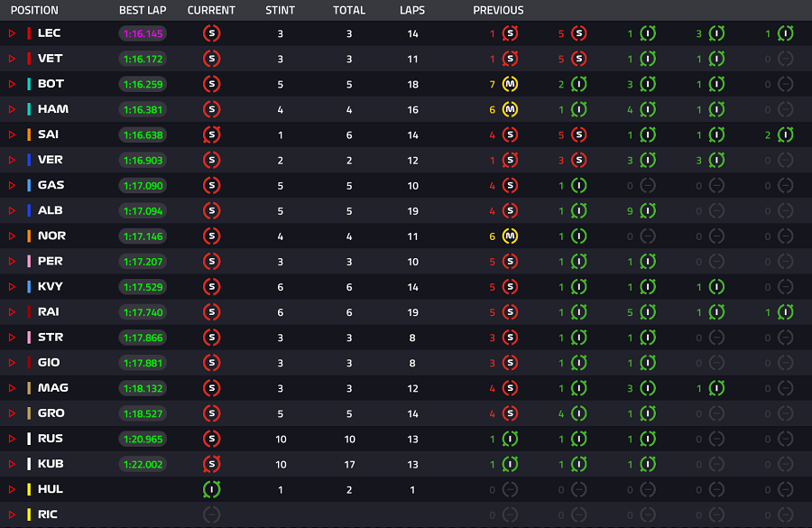Click the orange team color bar beside NOR
The height and width of the screenshot is (528, 812).
29,236
